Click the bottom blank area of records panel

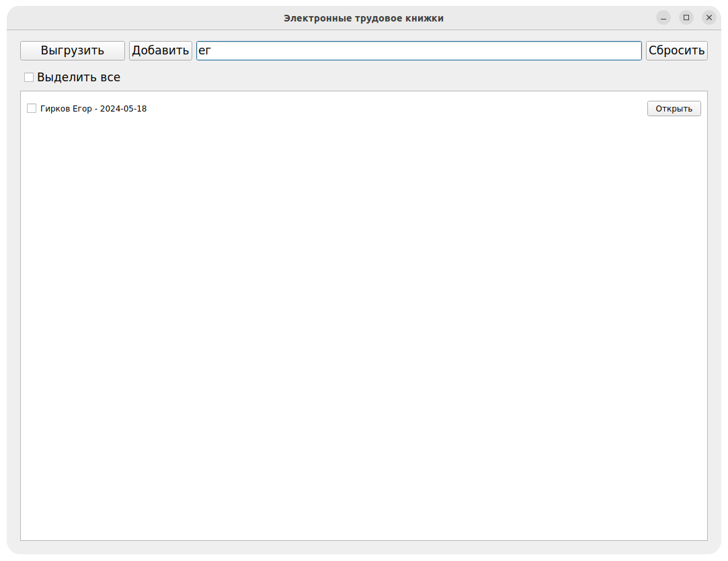[363, 517]
